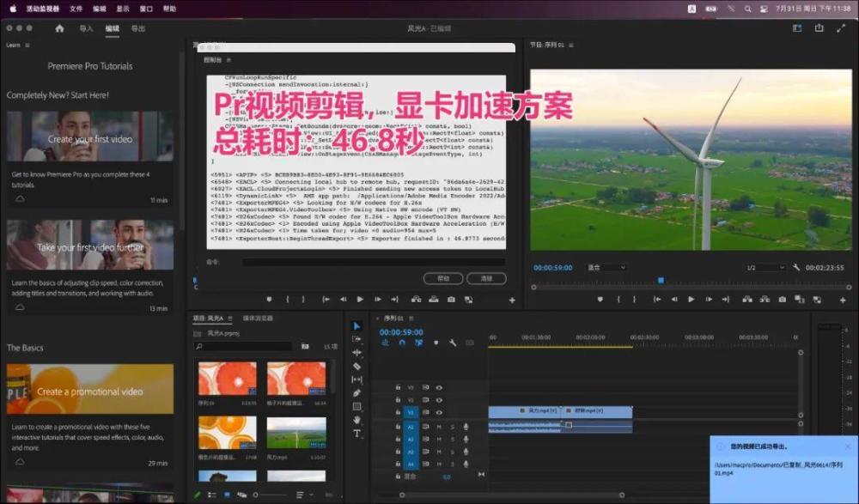859x504 pixels.
Task: Switch to the 导入 (Import) tab
Action: [x=86, y=28]
